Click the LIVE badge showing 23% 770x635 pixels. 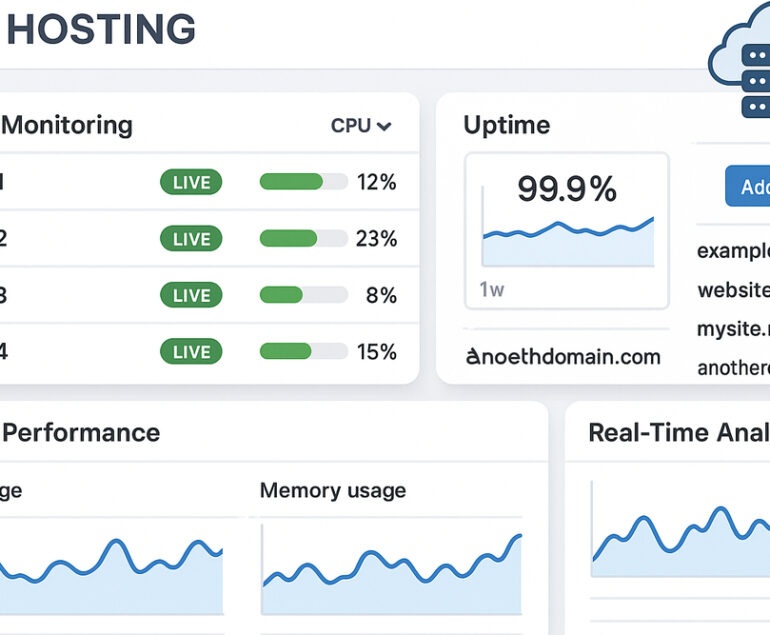pos(191,239)
